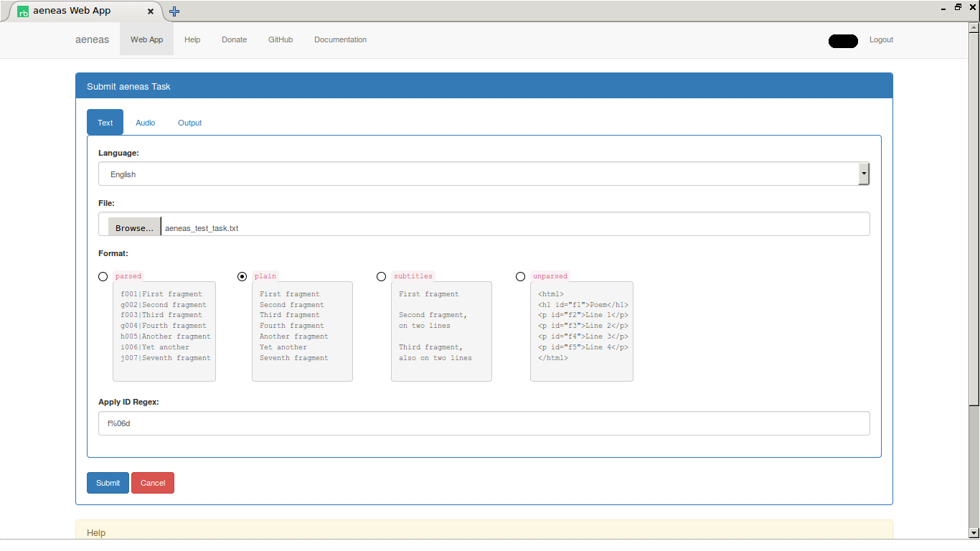Click the Apply ID Regex: label
Viewport: 980px width, 551px height.
128,402
